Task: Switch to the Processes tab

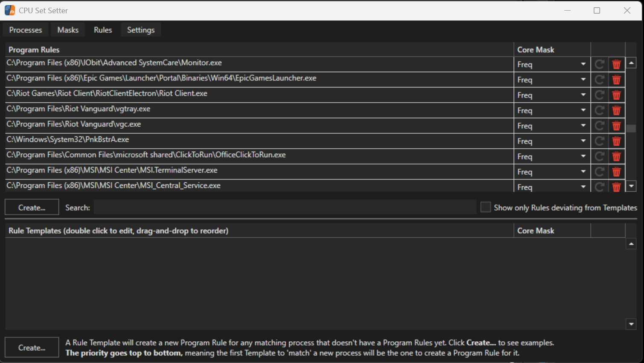Action: [x=26, y=30]
